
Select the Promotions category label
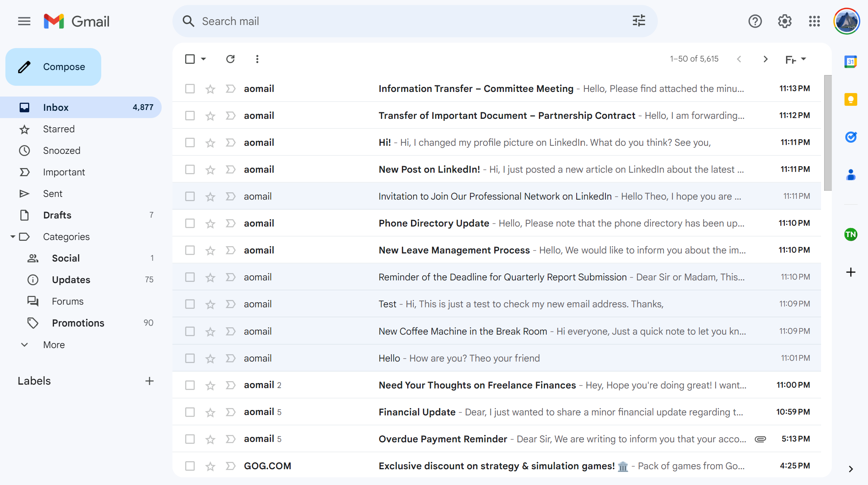pos(77,322)
